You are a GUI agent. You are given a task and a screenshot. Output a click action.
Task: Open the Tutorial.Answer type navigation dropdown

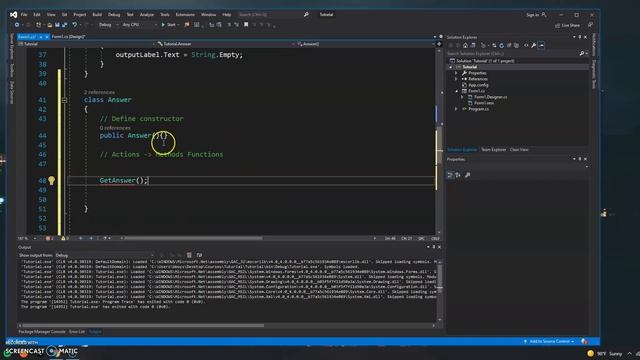click(x=225, y=44)
